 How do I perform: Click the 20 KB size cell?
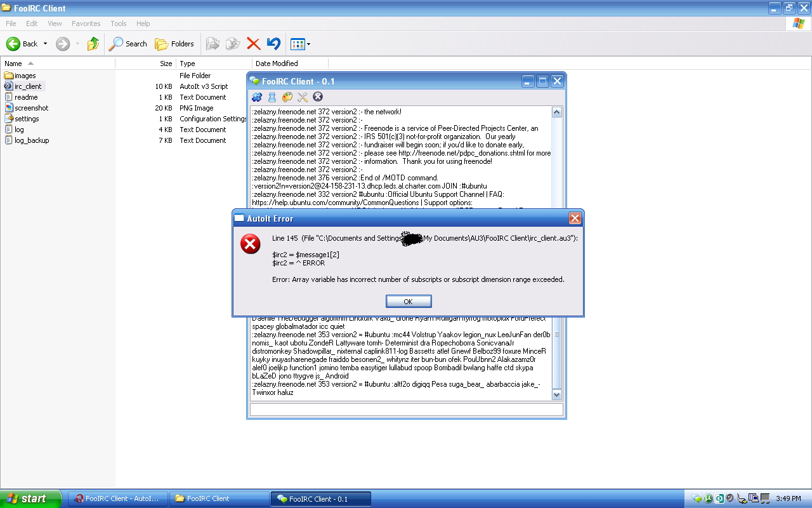coord(164,108)
